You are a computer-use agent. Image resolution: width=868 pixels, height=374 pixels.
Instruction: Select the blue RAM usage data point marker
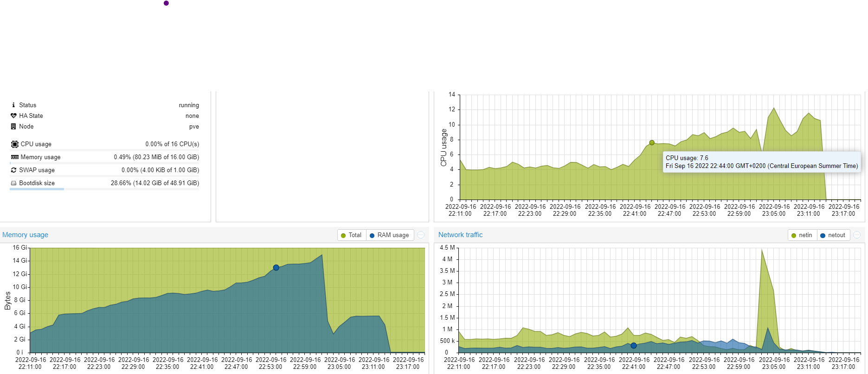coord(276,268)
